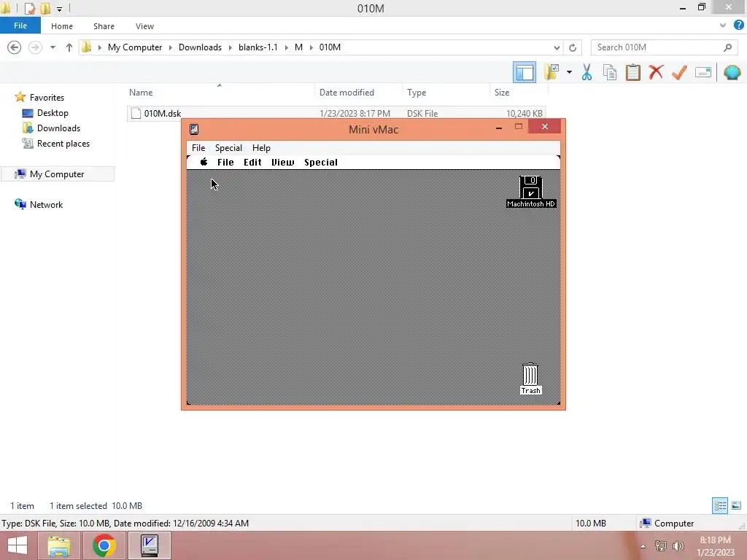Screen dimensions: 747x560
Task: Click Downloads in the address breadcrumb
Action: [200, 47]
